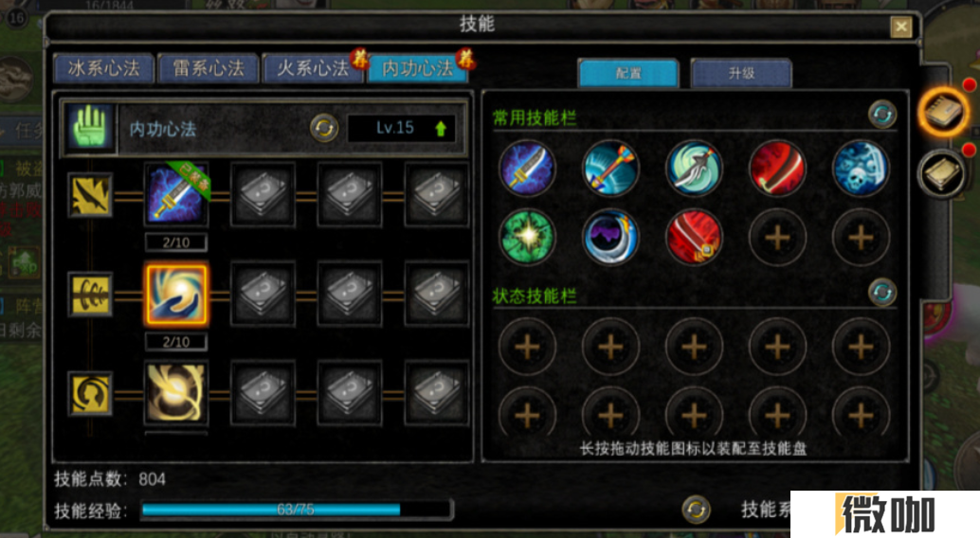Screen dimensions: 980x538
Task: Switch to the 冰系心法 tab
Action: (103, 68)
